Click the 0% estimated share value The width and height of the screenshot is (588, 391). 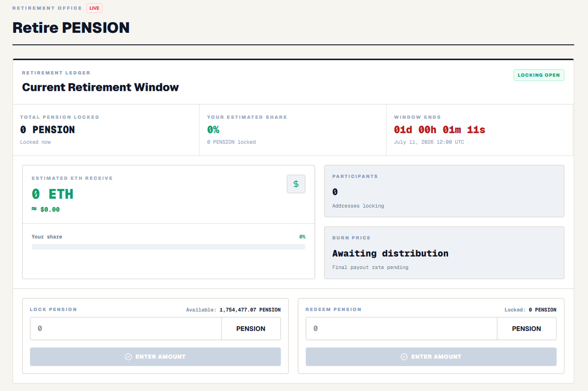213,130
